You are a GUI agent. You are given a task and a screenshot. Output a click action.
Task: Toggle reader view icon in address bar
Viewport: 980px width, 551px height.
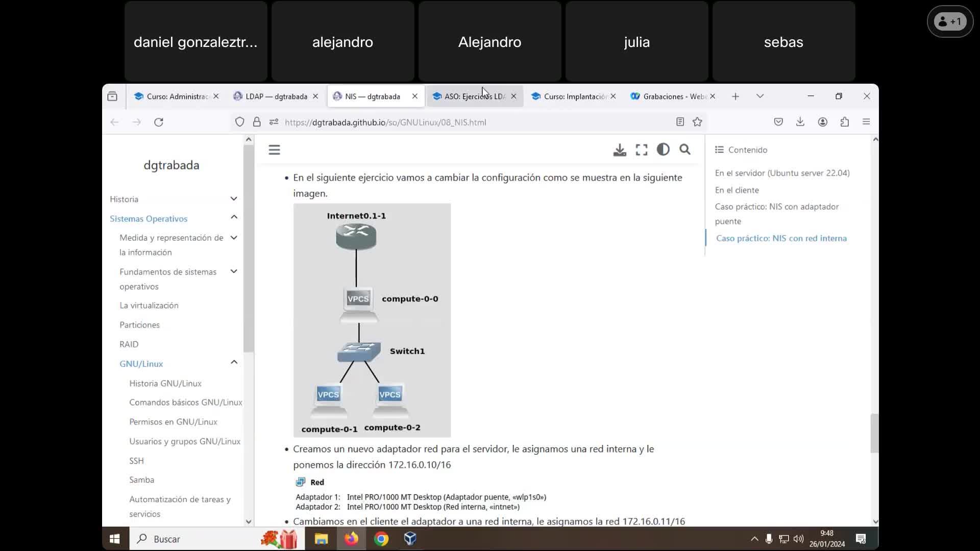(x=680, y=122)
